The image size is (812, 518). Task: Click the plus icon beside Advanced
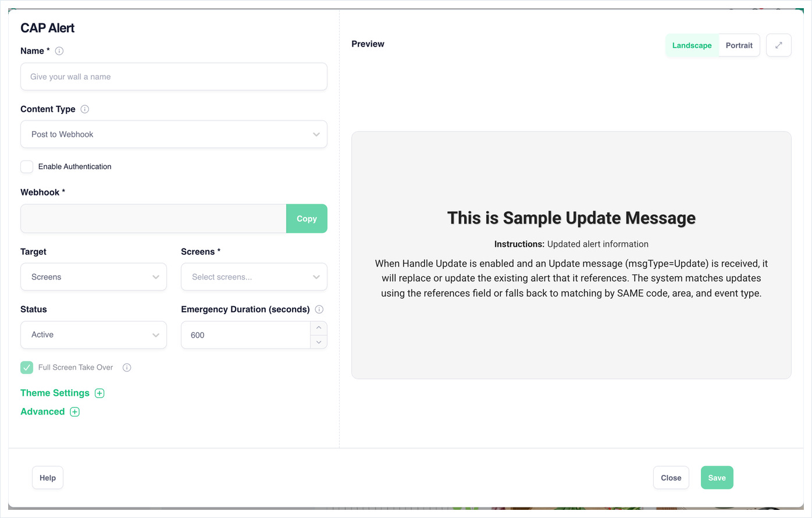75,411
